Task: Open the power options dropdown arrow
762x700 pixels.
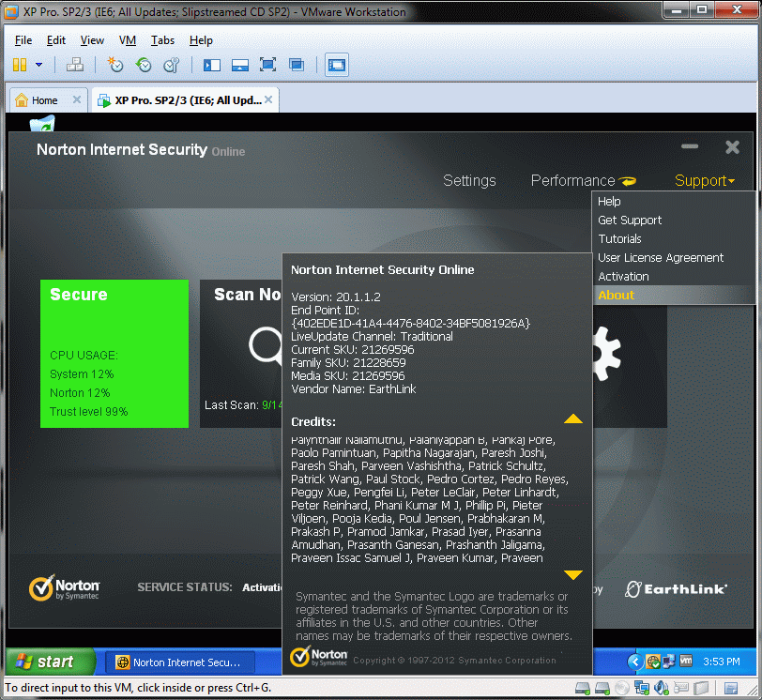Action: click(x=38, y=65)
